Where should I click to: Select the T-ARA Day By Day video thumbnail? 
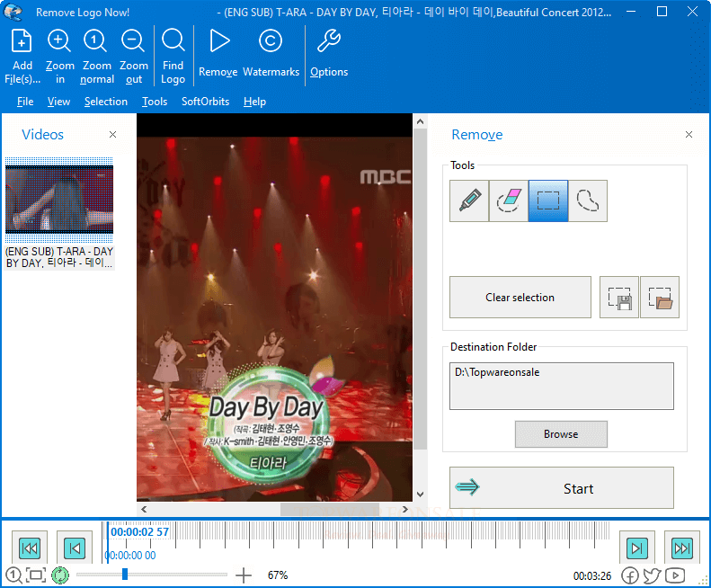59,200
